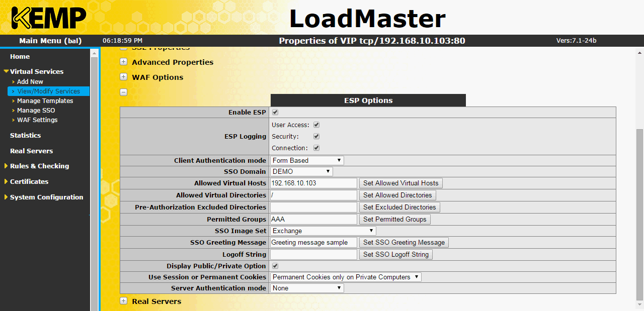Click sidebar scroll up arrow
This screenshot has width=644, height=311.
pos(94,52)
